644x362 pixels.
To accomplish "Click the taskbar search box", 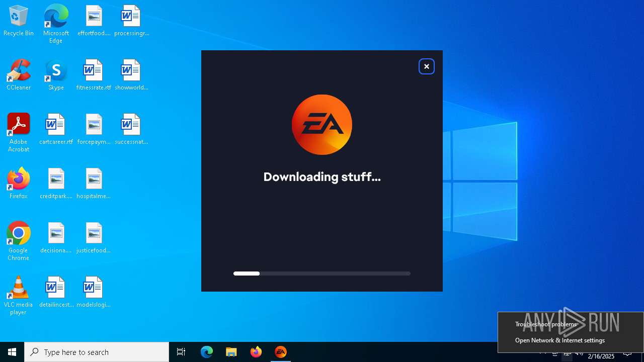I will (x=97, y=352).
